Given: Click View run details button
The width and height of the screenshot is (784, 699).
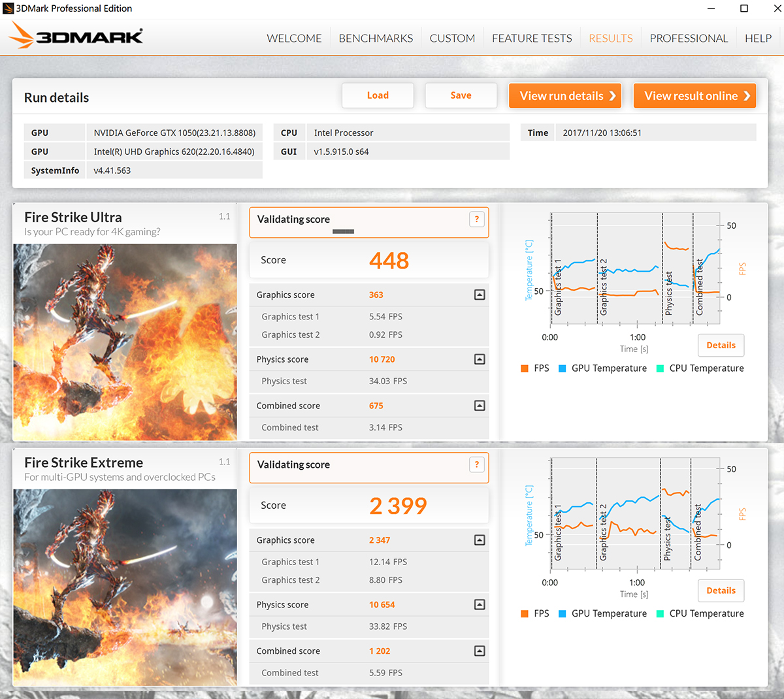Looking at the screenshot, I should click(565, 96).
